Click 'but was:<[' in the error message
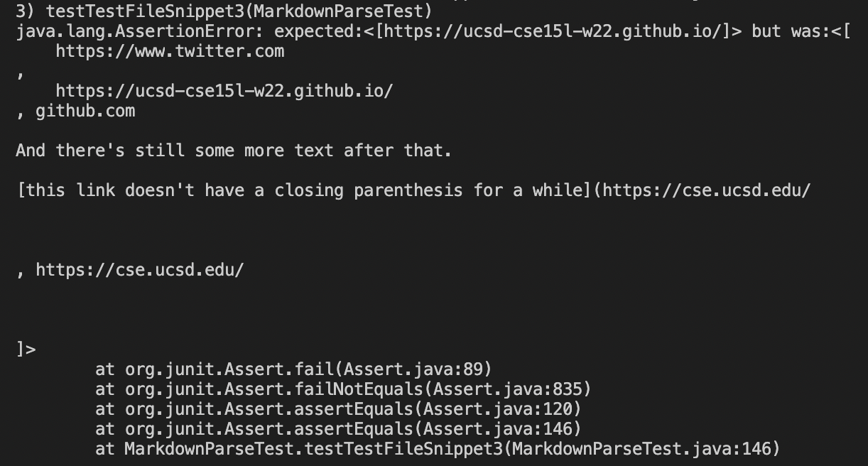Image resolution: width=868 pixels, height=466 pixels. 801,31
